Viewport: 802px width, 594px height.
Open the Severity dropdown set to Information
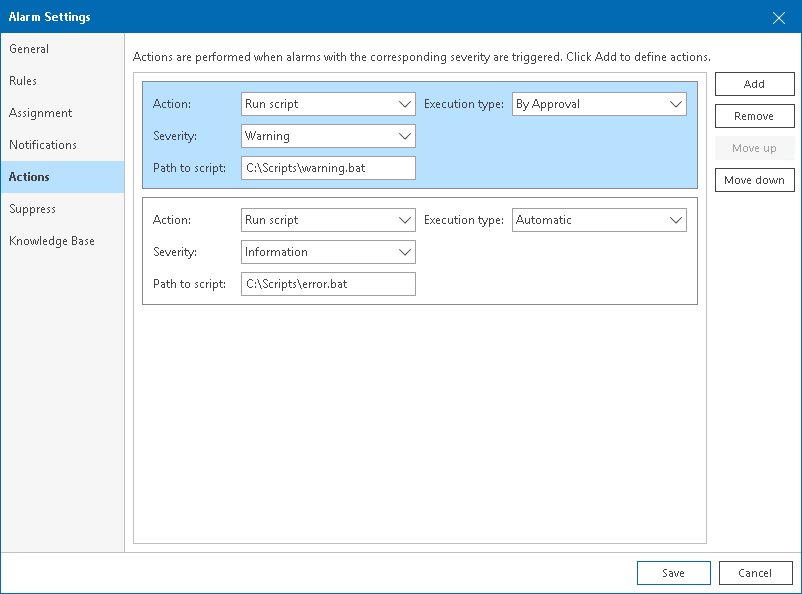pyautogui.click(x=327, y=251)
